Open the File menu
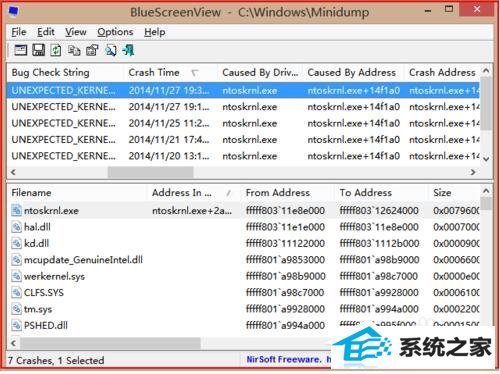This screenshot has height=374, width=500. (19, 32)
